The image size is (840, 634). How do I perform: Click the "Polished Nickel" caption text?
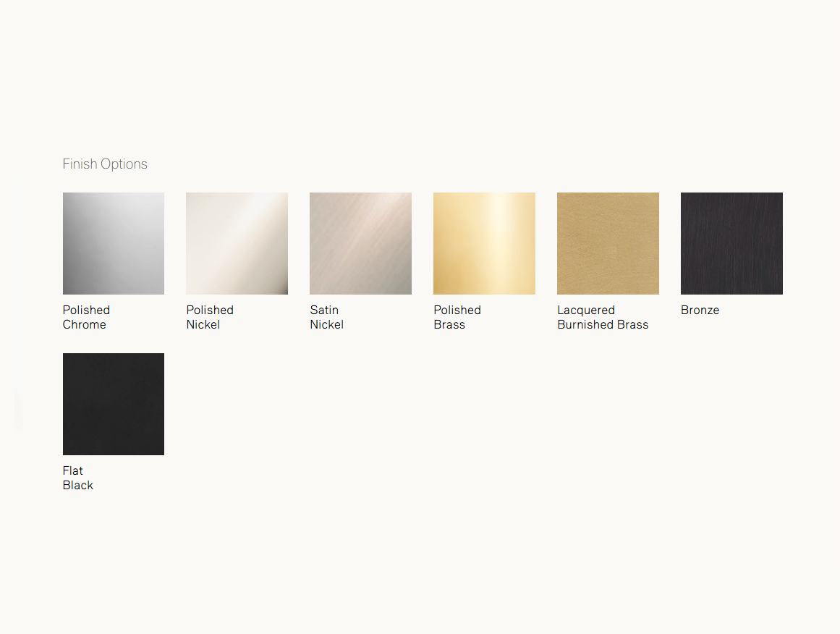210,317
